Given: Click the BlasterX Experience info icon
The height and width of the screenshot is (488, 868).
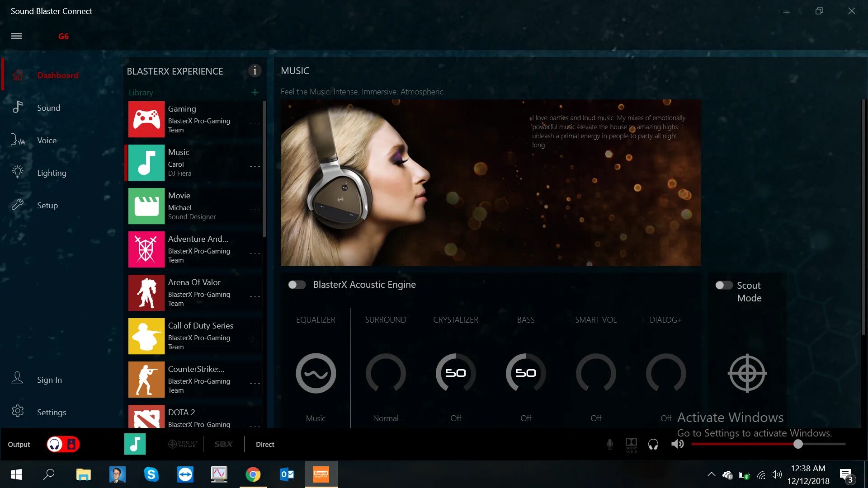Looking at the screenshot, I should 255,71.
